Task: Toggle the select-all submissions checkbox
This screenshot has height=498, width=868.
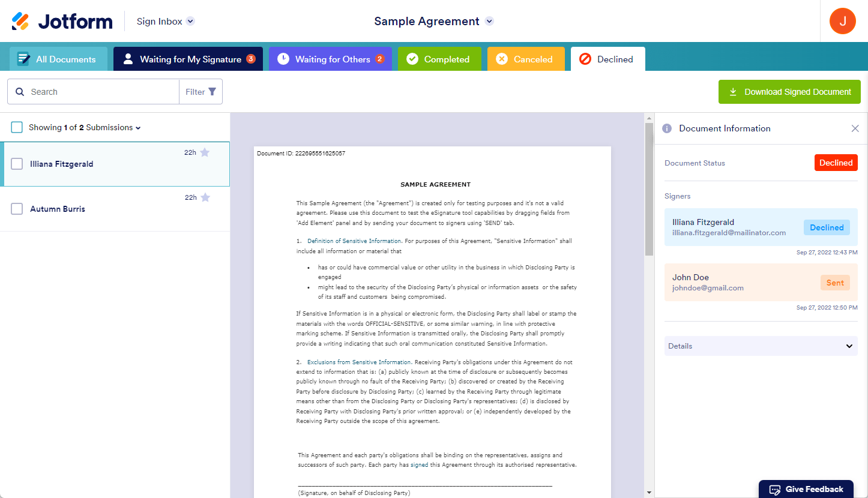Action: (17, 127)
